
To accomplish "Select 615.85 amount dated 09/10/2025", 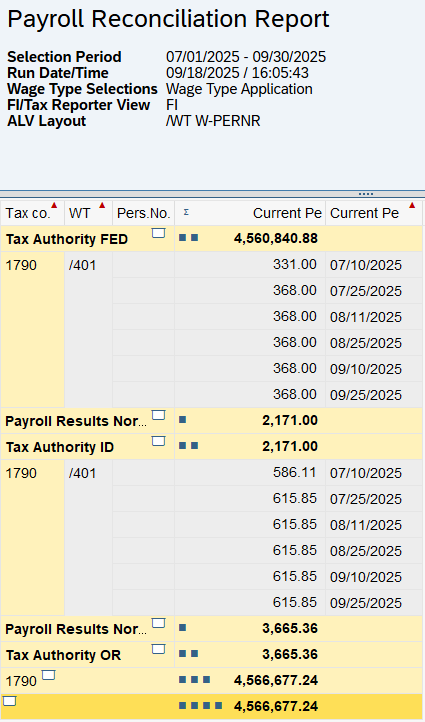I will (250, 576).
